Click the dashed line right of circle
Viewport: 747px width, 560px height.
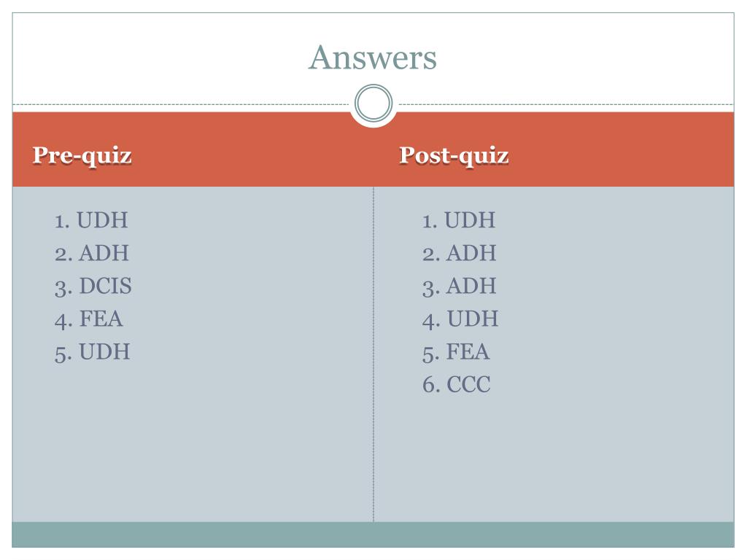tap(566, 104)
